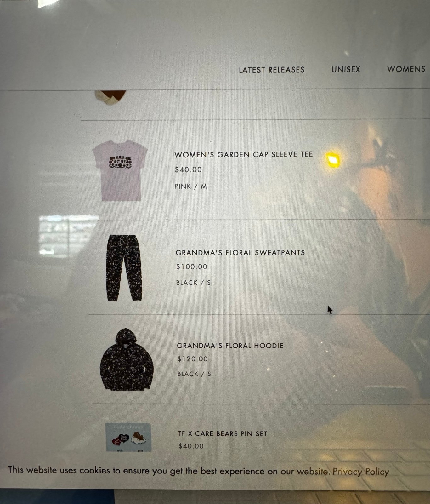This screenshot has height=504, width=430.
Task: Click the TF x Care Bears pin set image
Action: tap(128, 438)
